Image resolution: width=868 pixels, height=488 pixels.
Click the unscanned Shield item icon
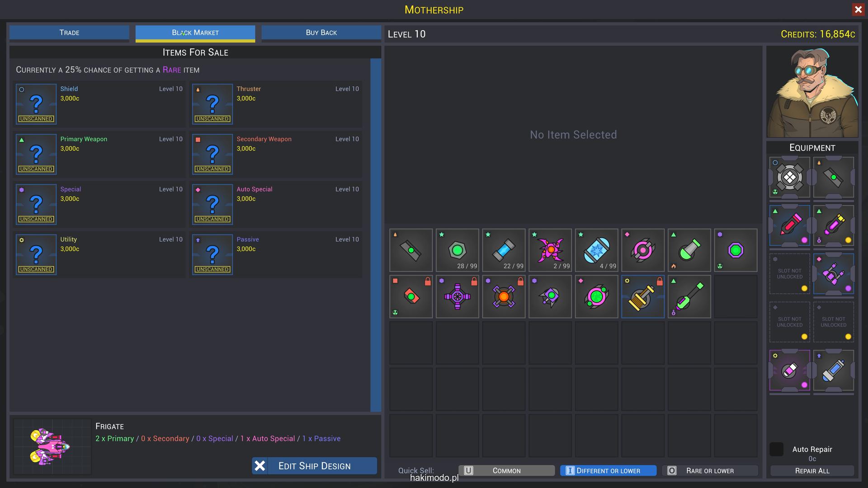tap(36, 104)
